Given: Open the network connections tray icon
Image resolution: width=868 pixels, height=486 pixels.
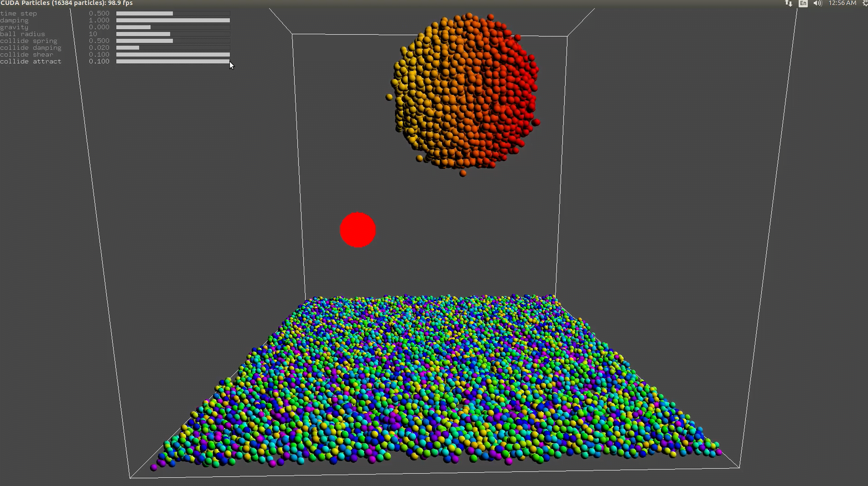Looking at the screenshot, I should tap(789, 3).
